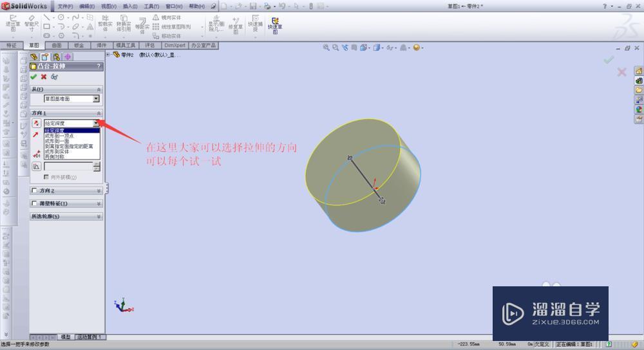
Task: Expand the Direction 2 section chevron
Action: pyautogui.click(x=99, y=191)
